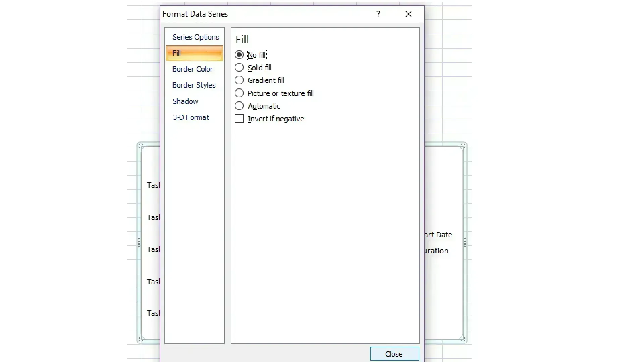Screen dimensions: 644x362
Task: Select the 3-D Format settings panel
Action: (191, 117)
